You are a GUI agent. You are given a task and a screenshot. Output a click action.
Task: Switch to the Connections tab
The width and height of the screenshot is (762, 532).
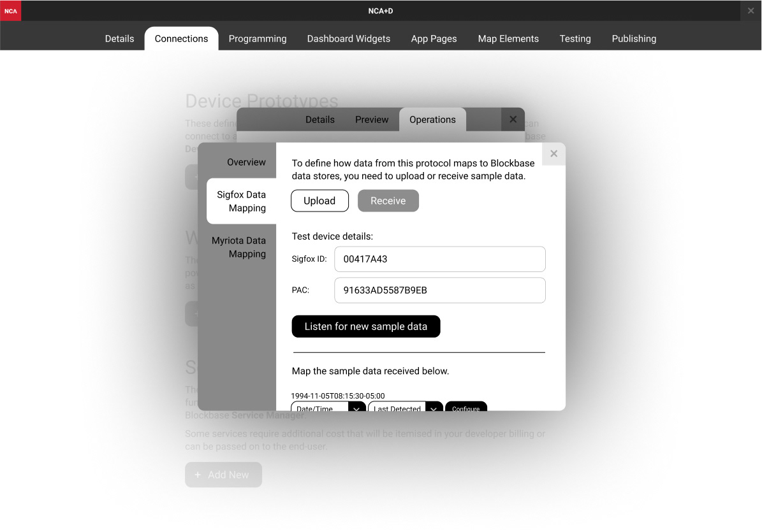tap(181, 39)
